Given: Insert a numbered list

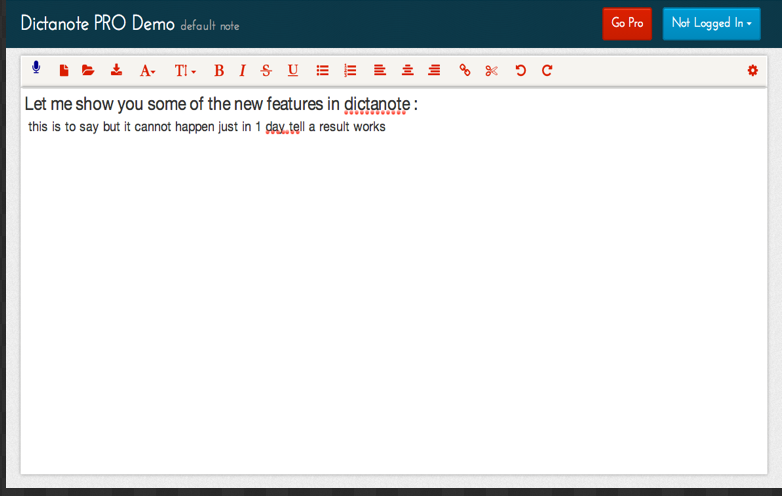Looking at the screenshot, I should coord(350,70).
